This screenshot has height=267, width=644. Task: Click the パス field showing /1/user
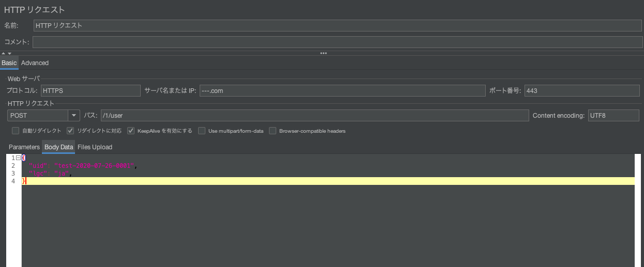pos(314,115)
